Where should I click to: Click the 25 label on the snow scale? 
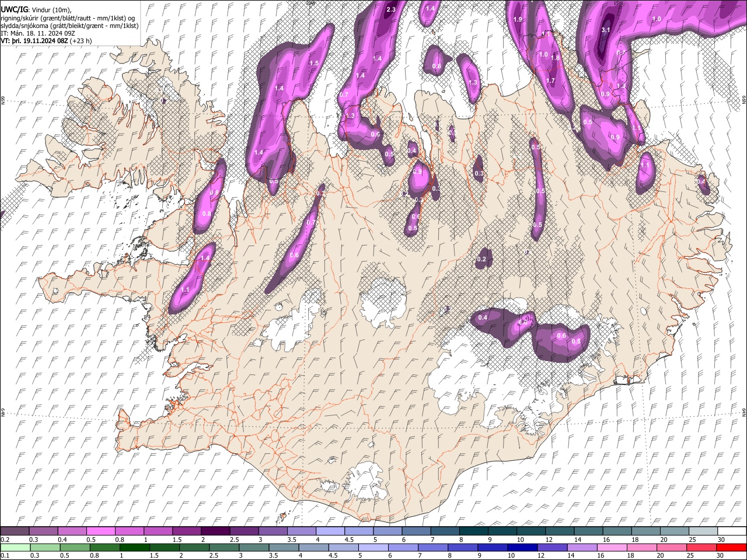click(693, 540)
